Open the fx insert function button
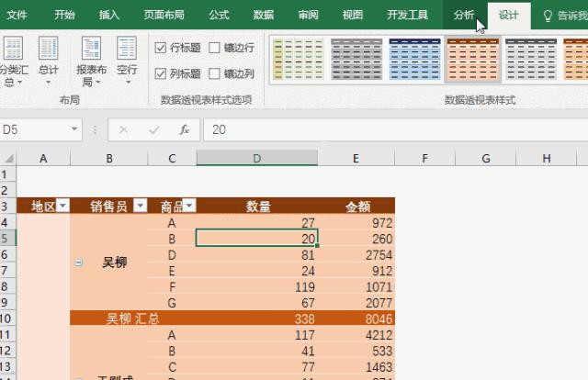The height and width of the screenshot is (380, 588). pos(184,129)
